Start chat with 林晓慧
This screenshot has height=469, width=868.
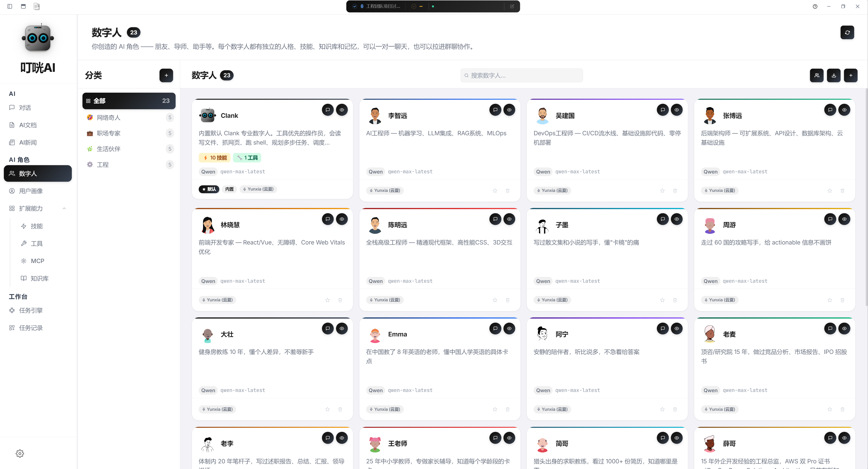328,219
